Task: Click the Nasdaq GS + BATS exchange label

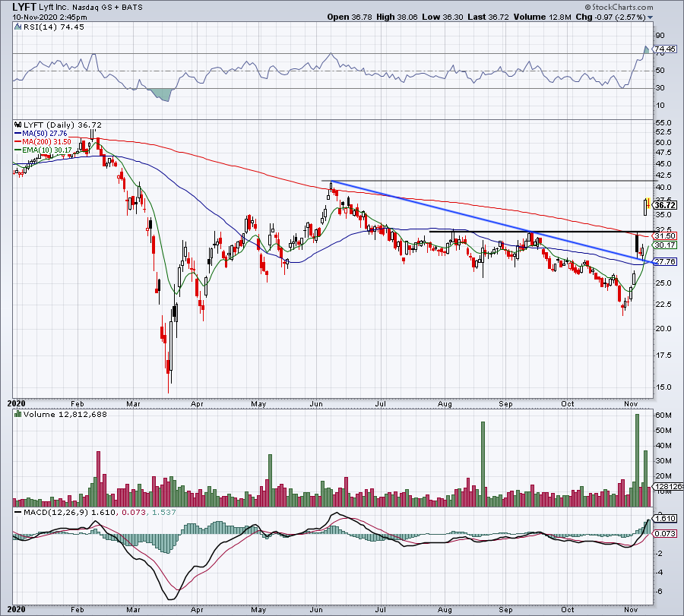Action: 107,8
